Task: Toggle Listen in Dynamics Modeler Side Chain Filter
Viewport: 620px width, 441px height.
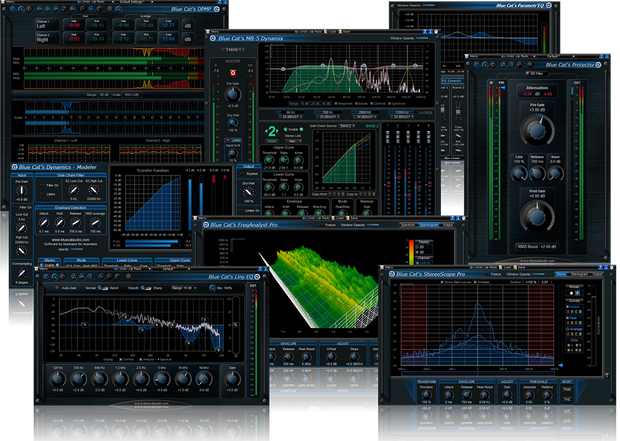Action: pos(48,194)
